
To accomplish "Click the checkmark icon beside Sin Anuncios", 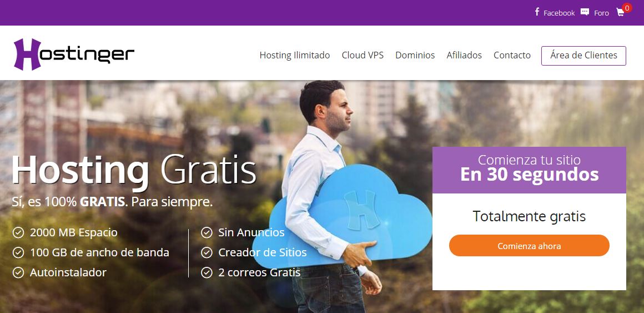I will [207, 233].
